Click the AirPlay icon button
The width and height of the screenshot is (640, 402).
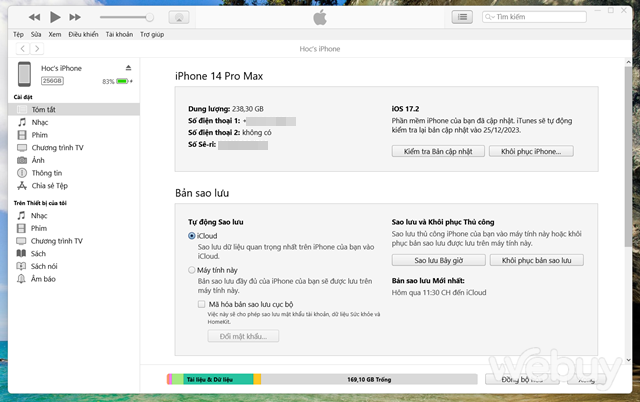pyautogui.click(x=178, y=17)
